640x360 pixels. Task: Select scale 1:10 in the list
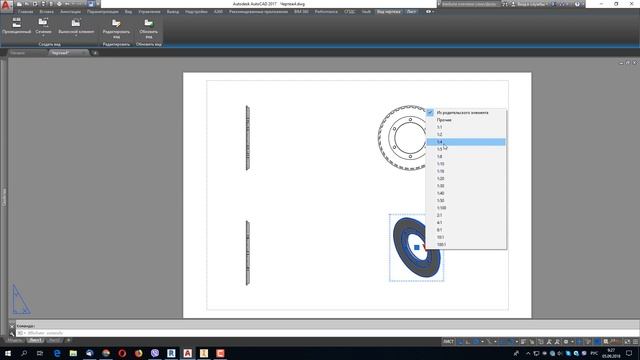(x=466, y=164)
